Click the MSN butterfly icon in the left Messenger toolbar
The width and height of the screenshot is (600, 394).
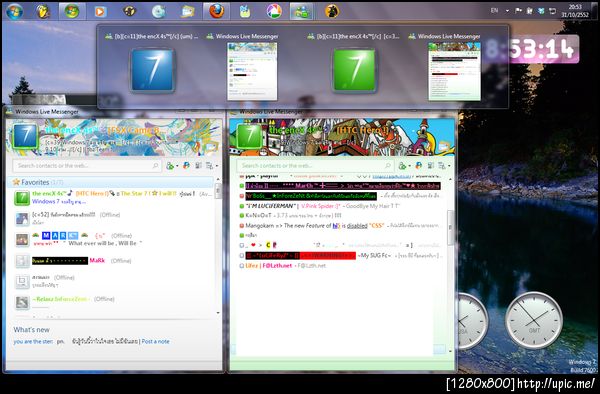tap(186, 166)
